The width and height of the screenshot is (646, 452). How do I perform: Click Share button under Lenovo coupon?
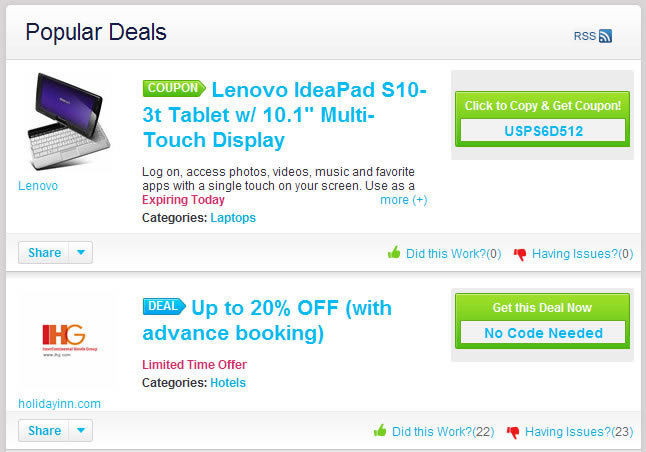[44, 253]
